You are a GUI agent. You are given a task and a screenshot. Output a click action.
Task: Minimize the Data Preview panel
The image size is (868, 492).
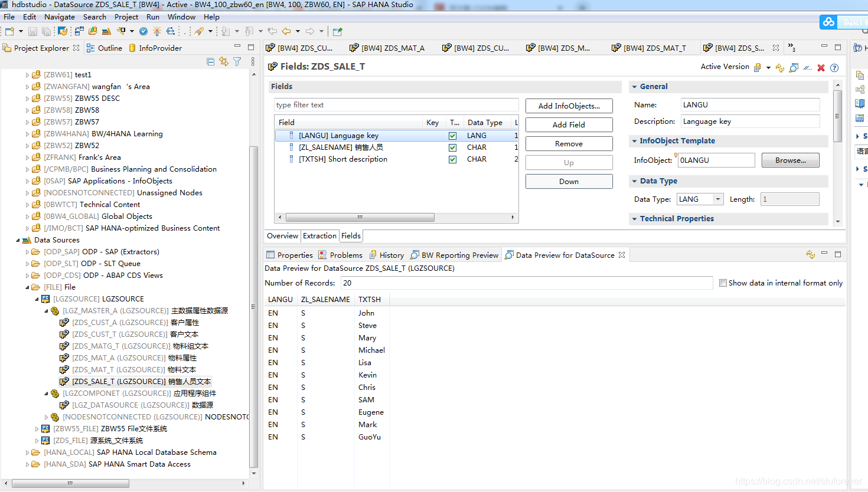824,254
